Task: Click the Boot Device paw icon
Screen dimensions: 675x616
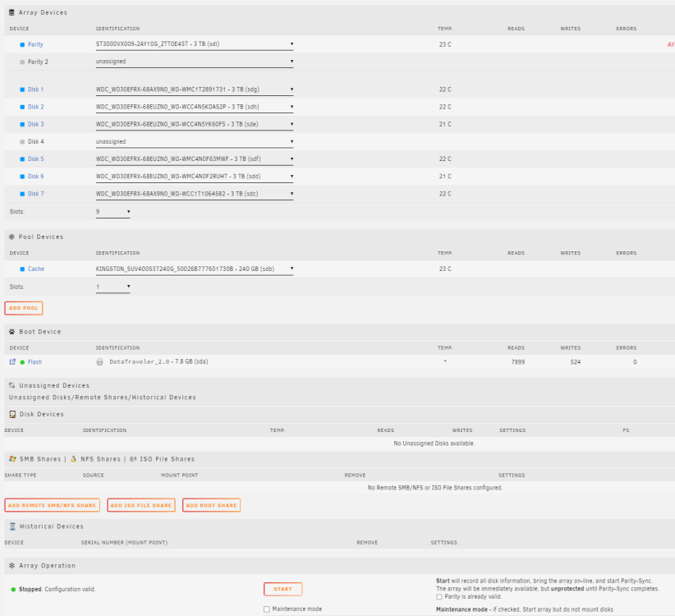Action: coord(12,332)
